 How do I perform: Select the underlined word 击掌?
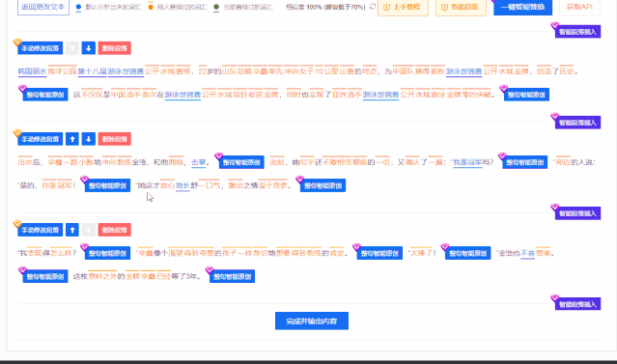coord(199,162)
